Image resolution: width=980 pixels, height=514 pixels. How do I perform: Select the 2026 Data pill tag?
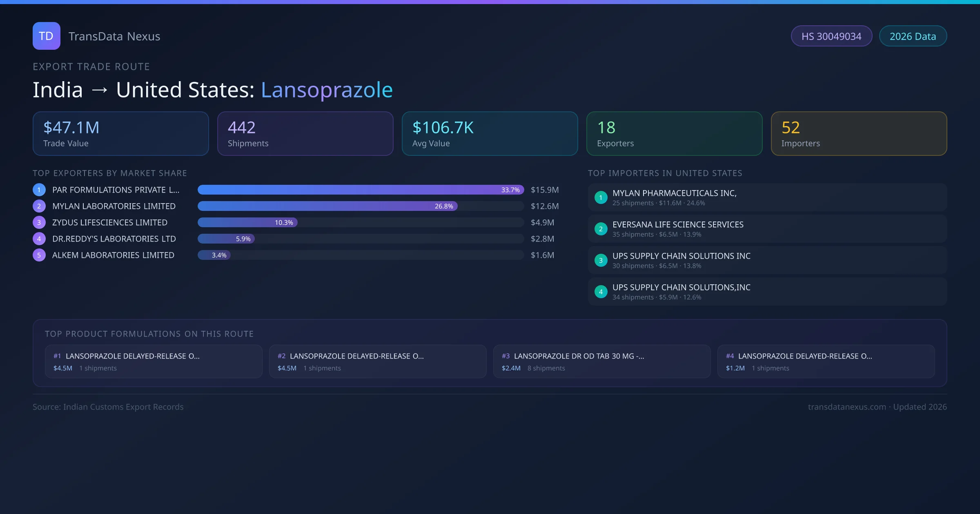[x=913, y=36]
